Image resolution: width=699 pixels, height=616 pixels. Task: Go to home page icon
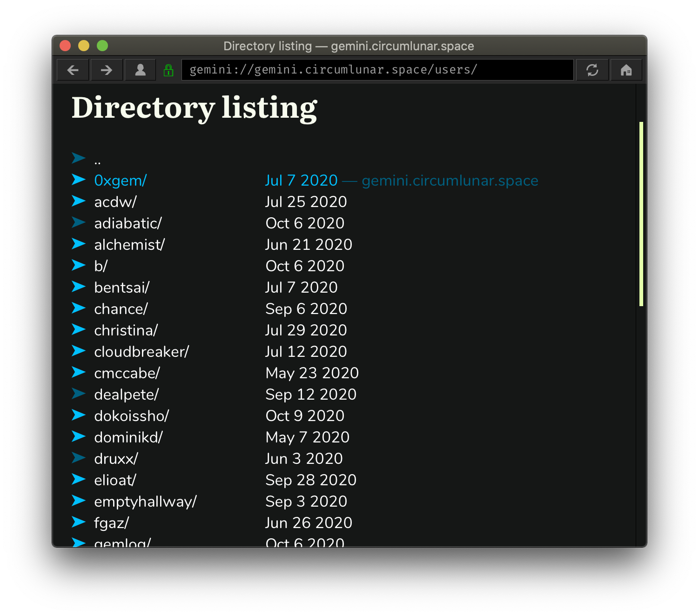(x=626, y=70)
